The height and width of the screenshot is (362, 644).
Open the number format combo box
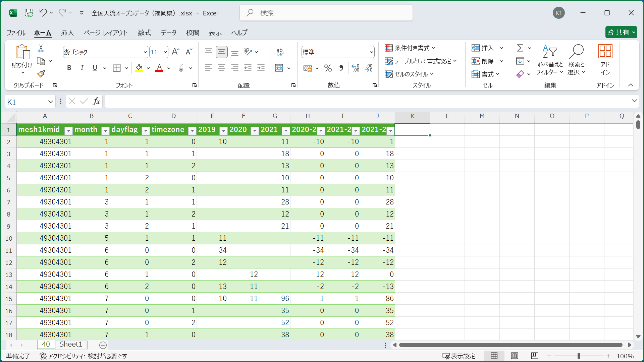tap(371, 52)
